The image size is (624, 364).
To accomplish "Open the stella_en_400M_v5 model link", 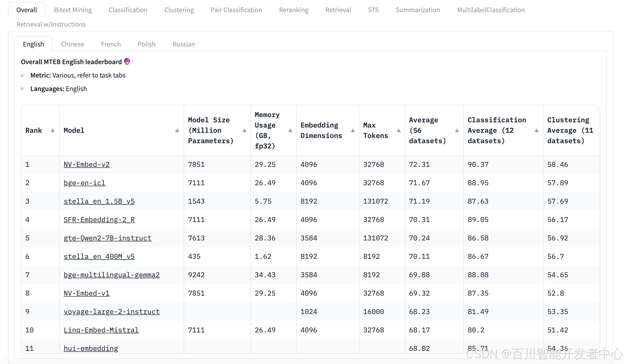I will pos(99,256).
